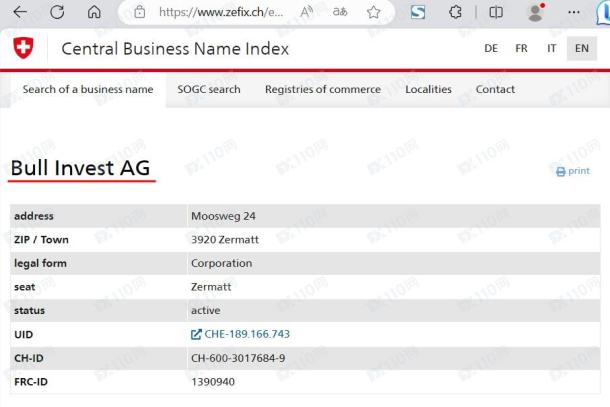Reload the page with the refresh icon
610x407 pixels.
pos(57,12)
